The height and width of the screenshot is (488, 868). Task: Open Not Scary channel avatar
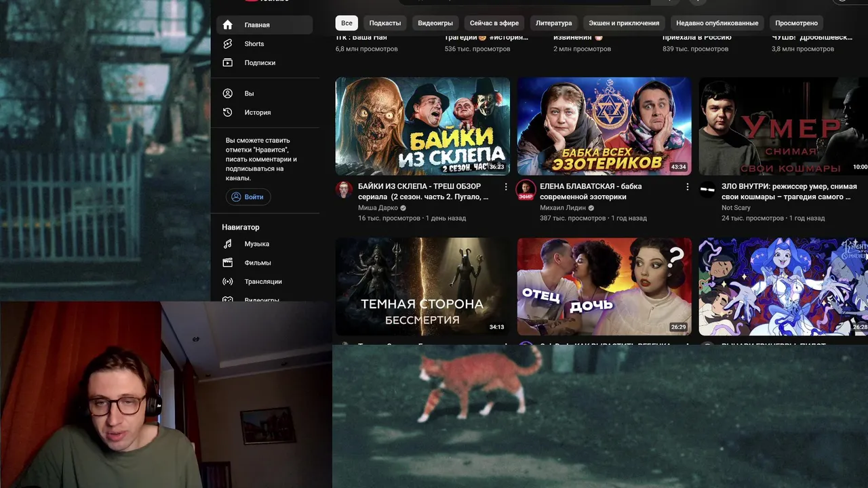(707, 189)
